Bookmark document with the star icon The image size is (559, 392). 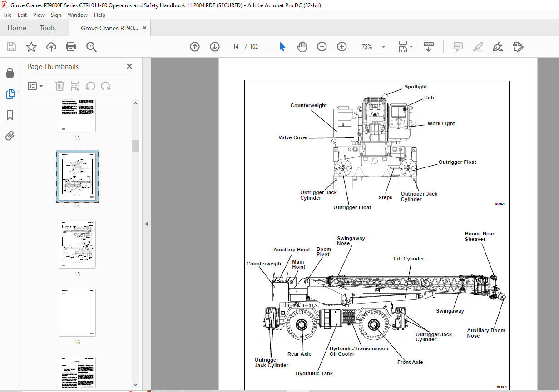pos(31,47)
